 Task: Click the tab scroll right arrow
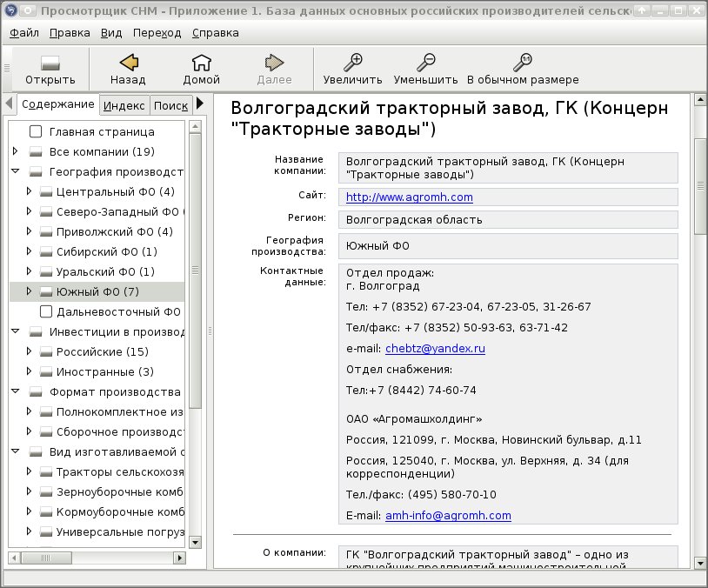[x=200, y=104]
